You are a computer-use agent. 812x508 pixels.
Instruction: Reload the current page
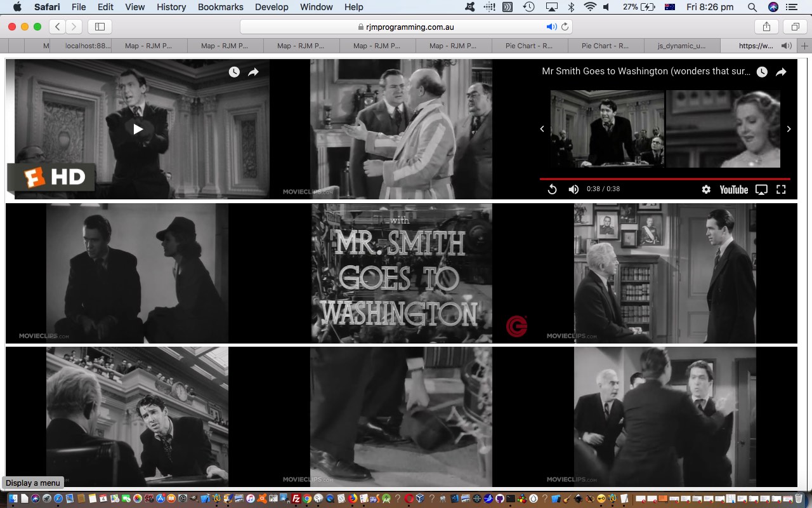(x=565, y=27)
